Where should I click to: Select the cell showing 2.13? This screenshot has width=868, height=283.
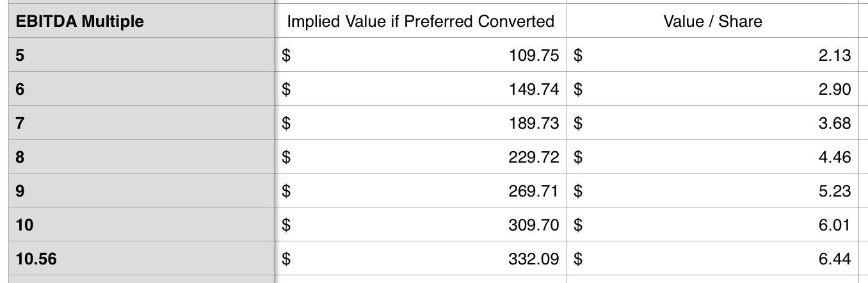coord(712,54)
